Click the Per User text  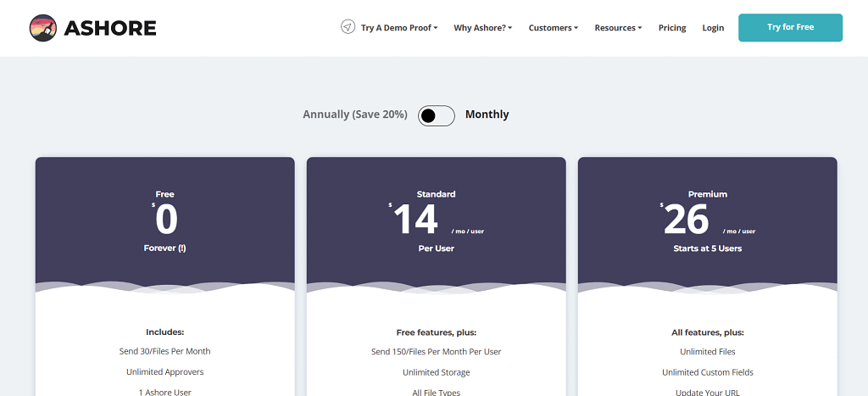point(437,248)
